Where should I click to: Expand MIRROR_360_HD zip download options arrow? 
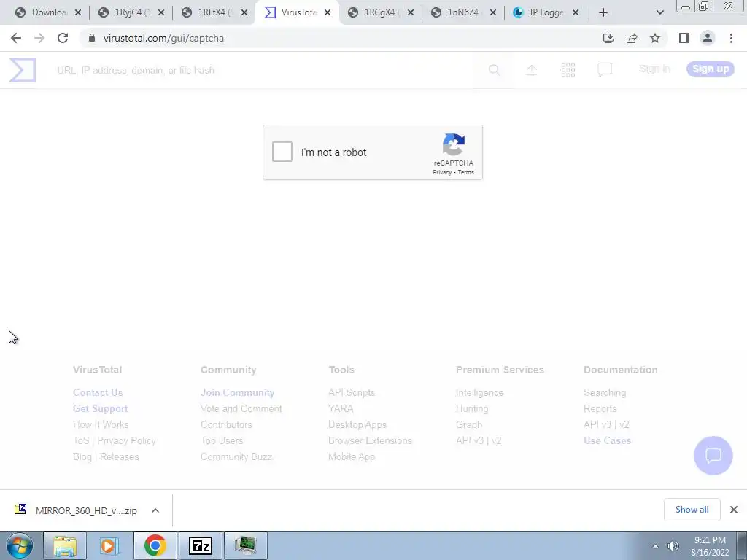155,510
